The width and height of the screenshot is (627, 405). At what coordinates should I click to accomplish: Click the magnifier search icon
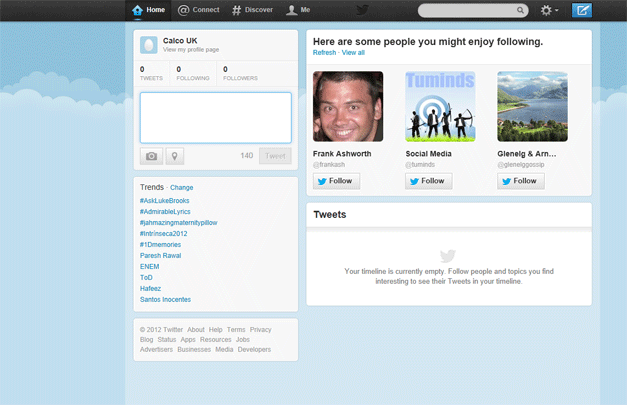pyautogui.click(x=520, y=10)
